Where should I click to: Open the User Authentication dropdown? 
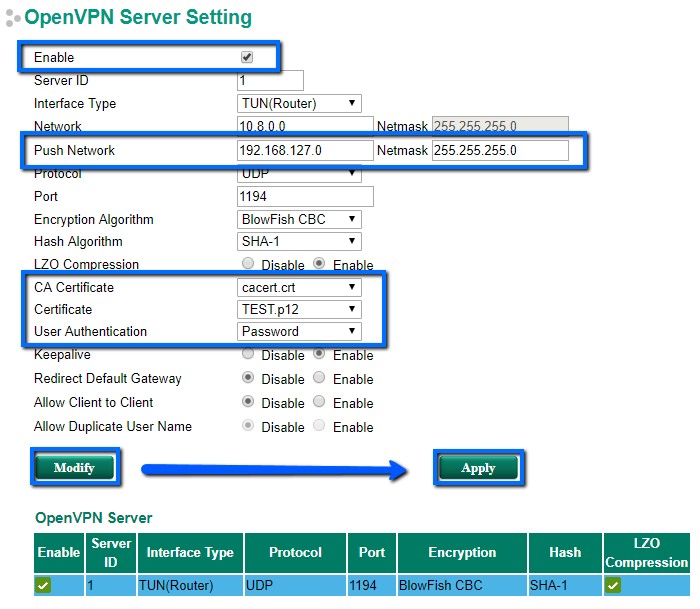coord(299,332)
